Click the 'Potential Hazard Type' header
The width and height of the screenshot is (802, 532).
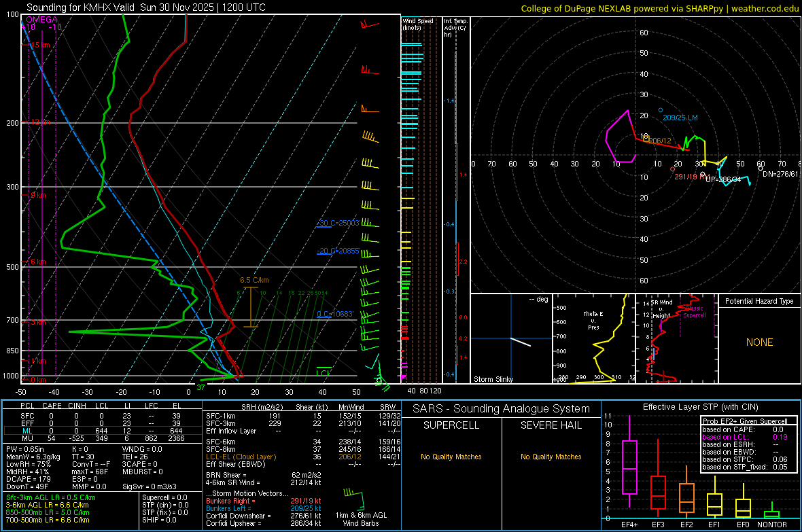[x=759, y=301]
